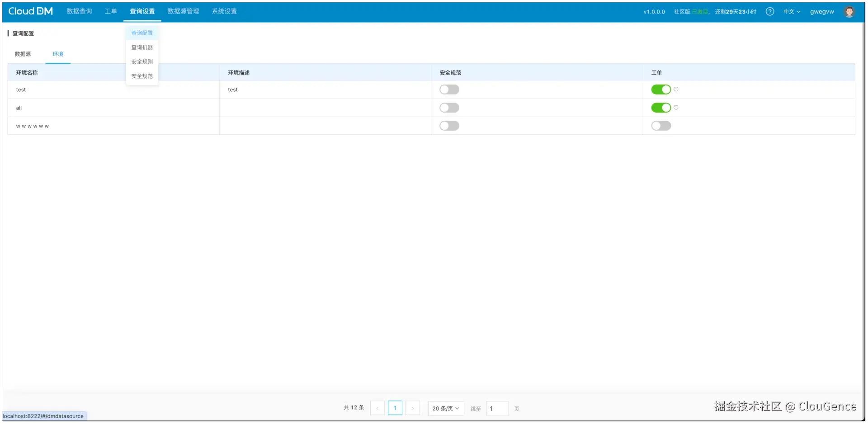Click the 查询配置 page title
The image size is (868, 424).
(x=23, y=33)
